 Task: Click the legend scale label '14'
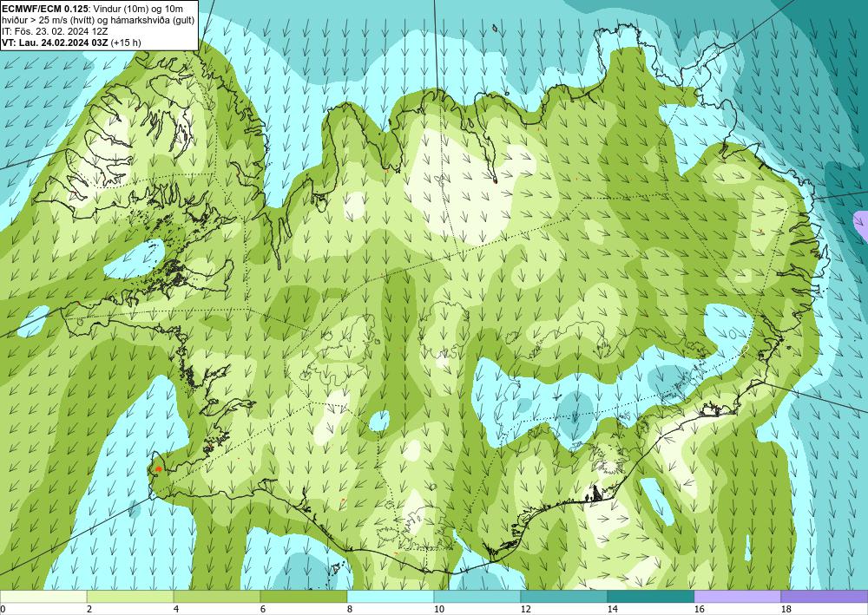click(x=612, y=610)
